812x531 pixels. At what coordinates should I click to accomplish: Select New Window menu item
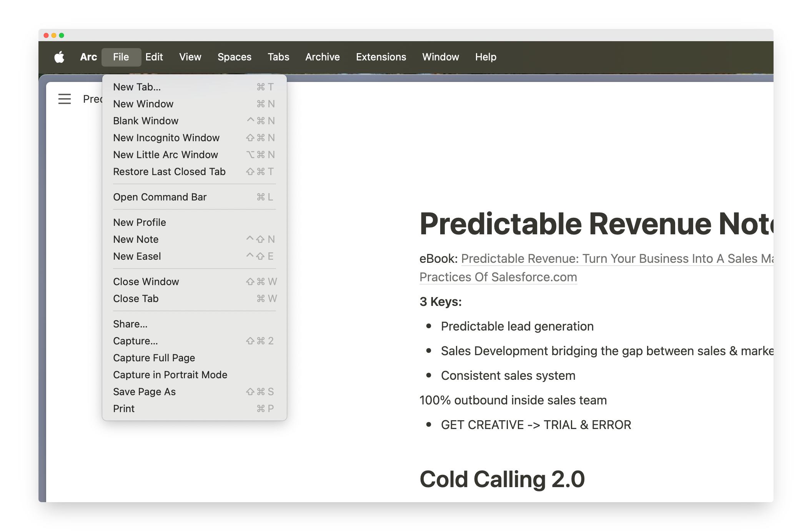pos(195,104)
